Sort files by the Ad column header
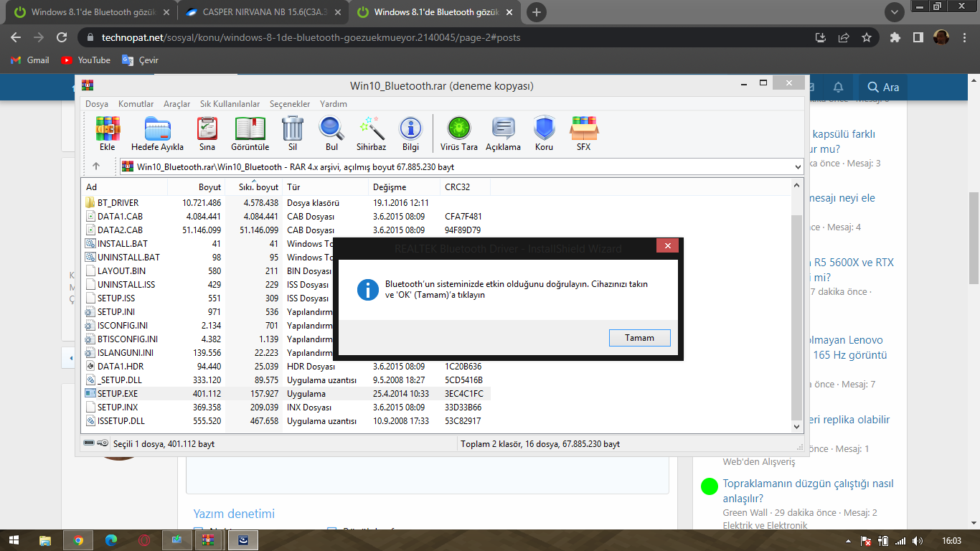 click(126, 187)
